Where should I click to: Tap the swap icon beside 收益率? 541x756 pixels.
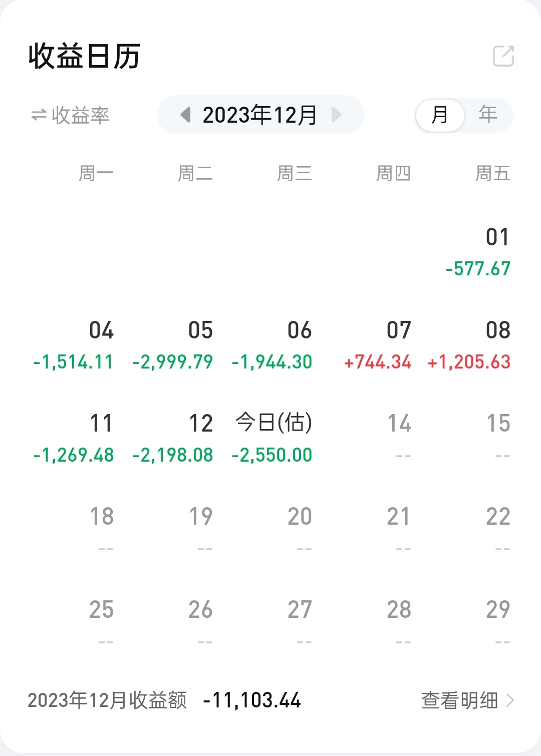click(39, 116)
